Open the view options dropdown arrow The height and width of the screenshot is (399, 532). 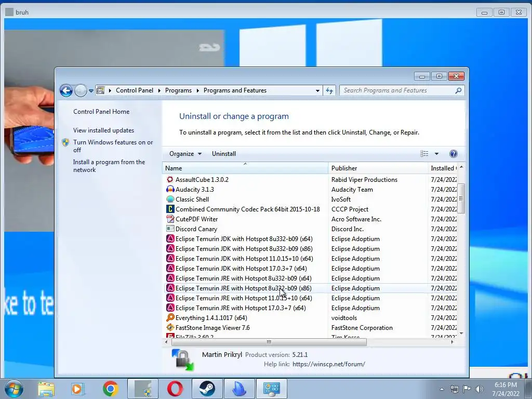pos(436,154)
